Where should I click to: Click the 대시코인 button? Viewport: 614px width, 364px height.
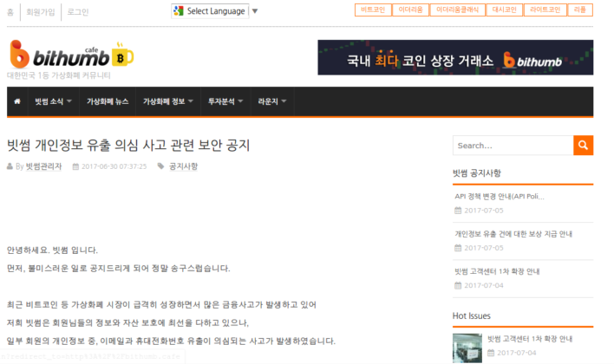(505, 10)
